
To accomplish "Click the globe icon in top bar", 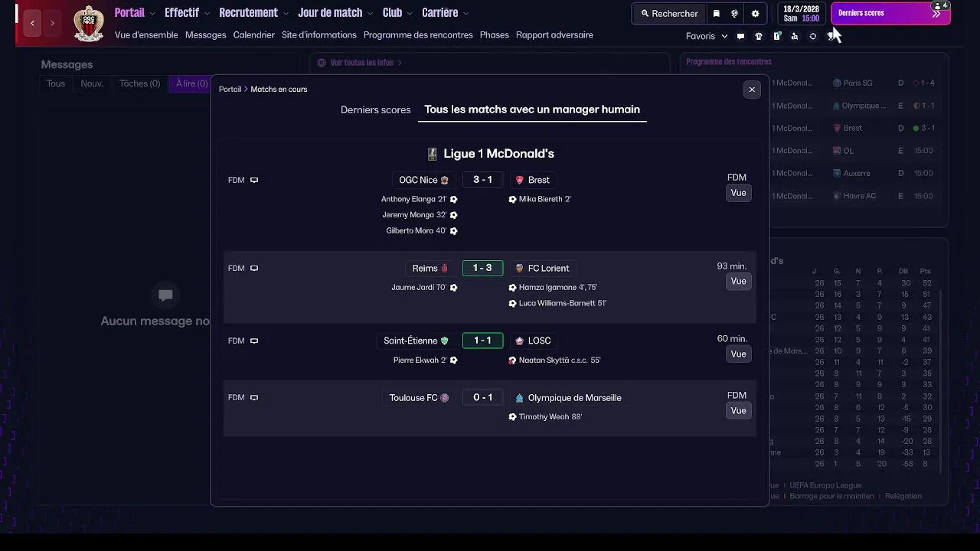I will (x=735, y=13).
